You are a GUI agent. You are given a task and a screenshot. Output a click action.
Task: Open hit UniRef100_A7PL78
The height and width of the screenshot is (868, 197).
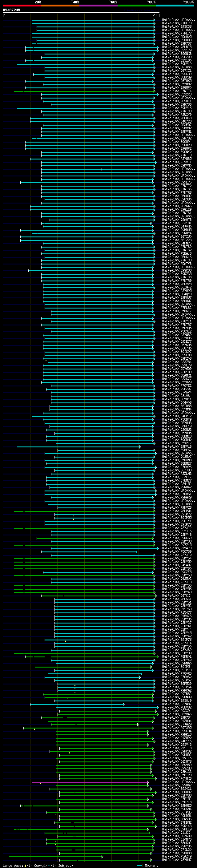177,24
